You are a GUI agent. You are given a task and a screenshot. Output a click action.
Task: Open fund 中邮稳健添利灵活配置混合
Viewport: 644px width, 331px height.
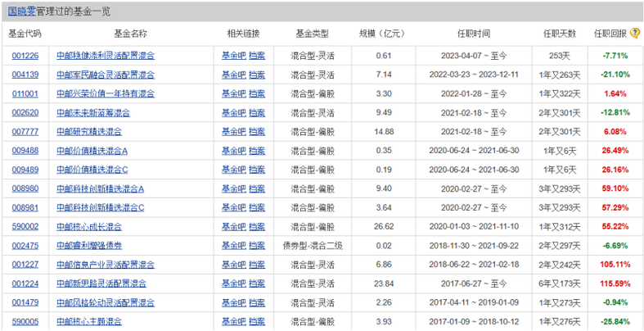coord(106,56)
